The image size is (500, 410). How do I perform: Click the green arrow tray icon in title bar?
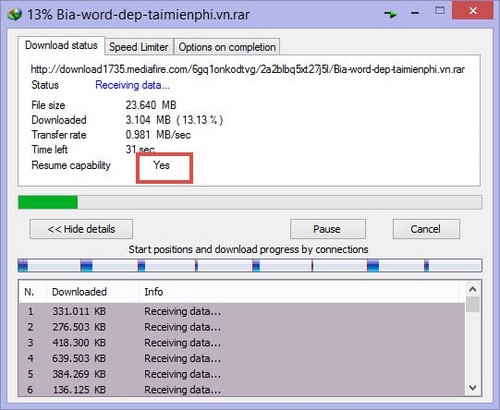(x=390, y=14)
